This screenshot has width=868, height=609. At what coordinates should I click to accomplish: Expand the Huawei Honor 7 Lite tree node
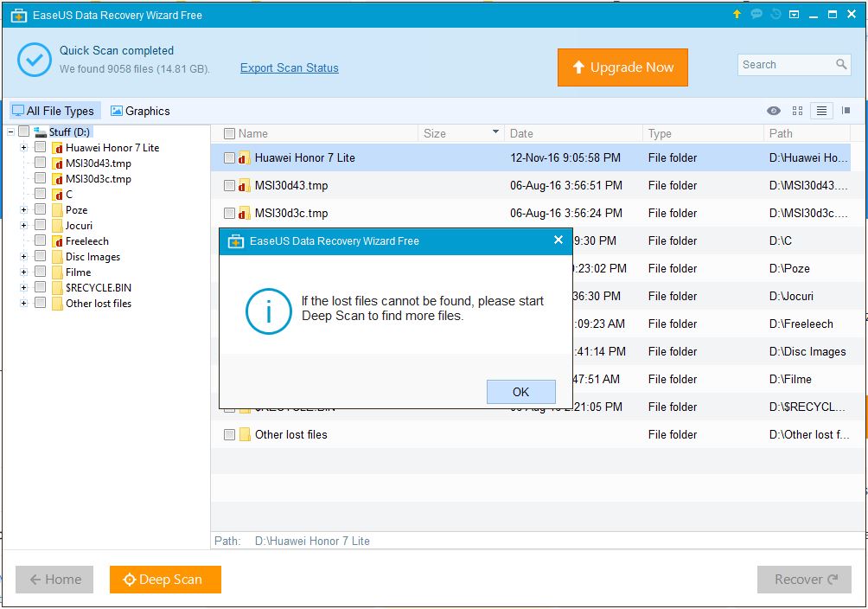(24, 148)
